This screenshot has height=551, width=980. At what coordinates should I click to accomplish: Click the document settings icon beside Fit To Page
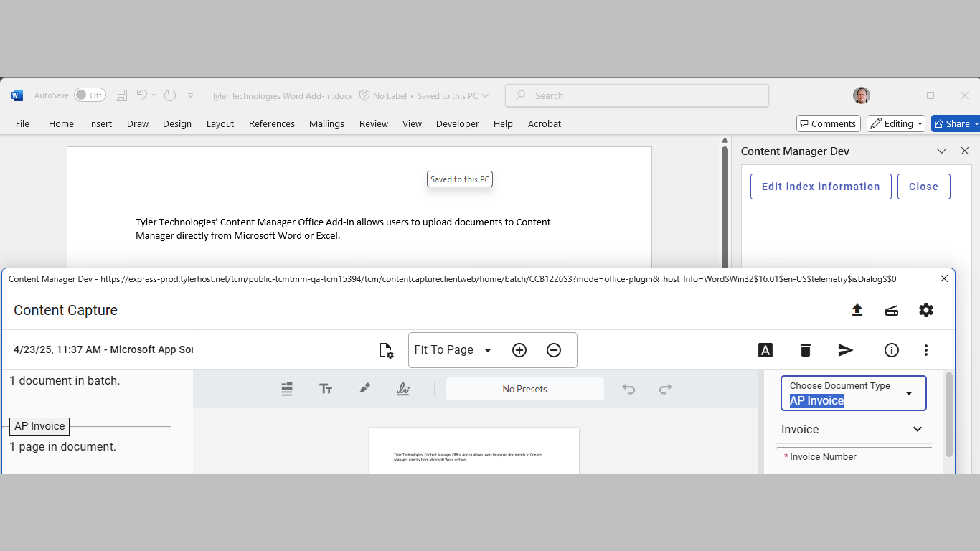387,350
